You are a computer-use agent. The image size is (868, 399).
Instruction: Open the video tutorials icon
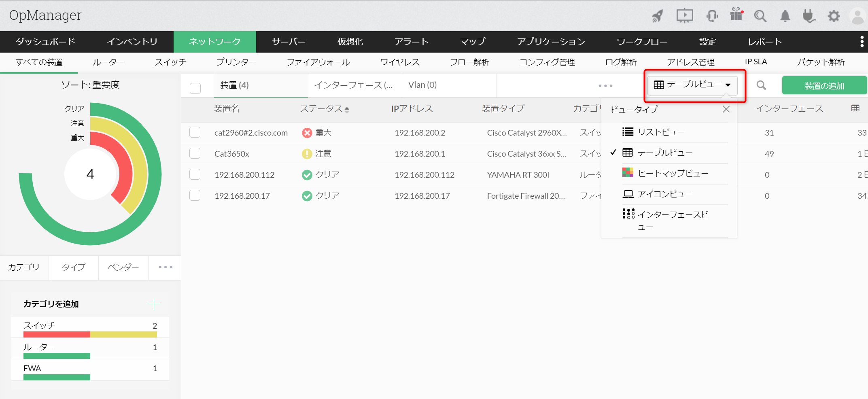pos(684,15)
